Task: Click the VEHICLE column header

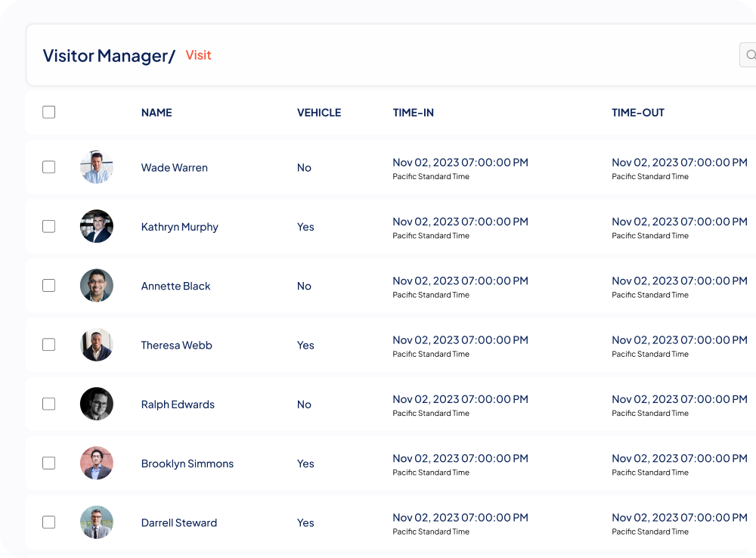Action: pos(319,113)
